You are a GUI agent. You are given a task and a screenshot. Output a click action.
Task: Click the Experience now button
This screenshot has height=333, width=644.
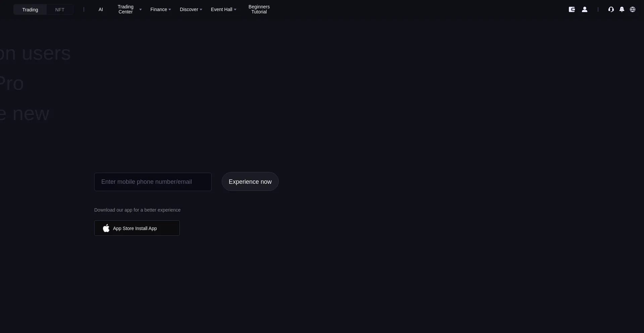coord(250,181)
